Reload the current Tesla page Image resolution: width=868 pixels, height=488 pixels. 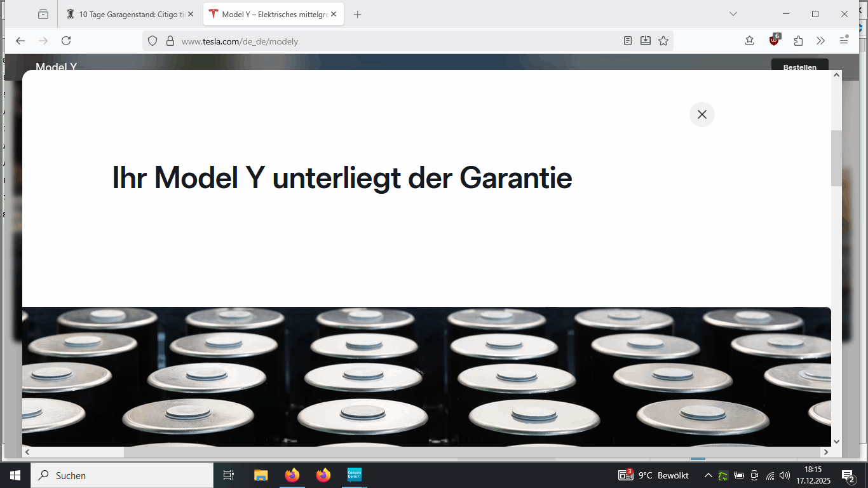coord(66,41)
